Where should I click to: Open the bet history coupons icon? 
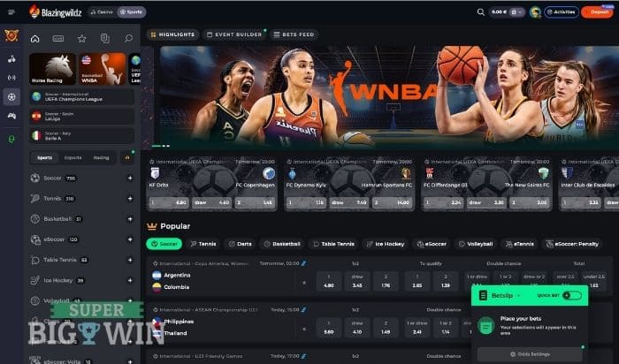coord(105,38)
